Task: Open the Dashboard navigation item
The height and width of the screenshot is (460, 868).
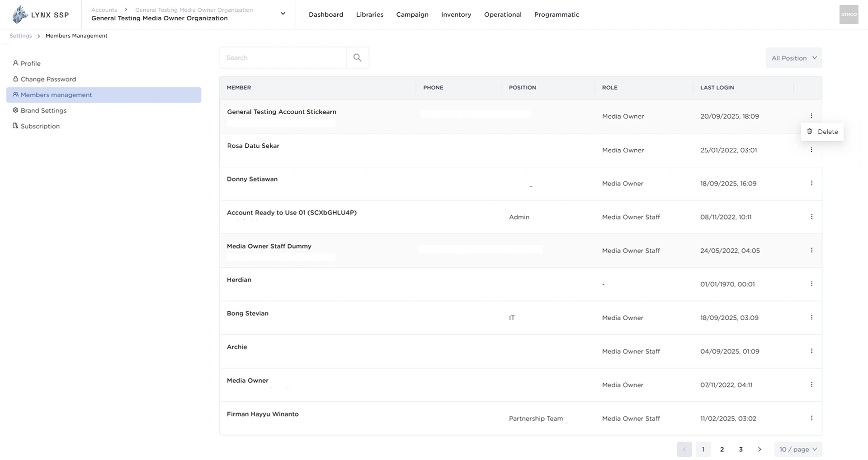Action: [325, 14]
